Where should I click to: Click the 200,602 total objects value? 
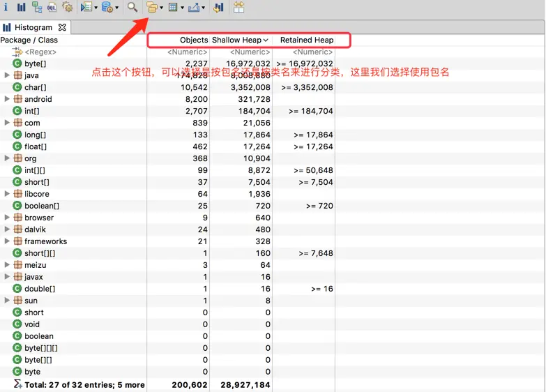coord(190,385)
